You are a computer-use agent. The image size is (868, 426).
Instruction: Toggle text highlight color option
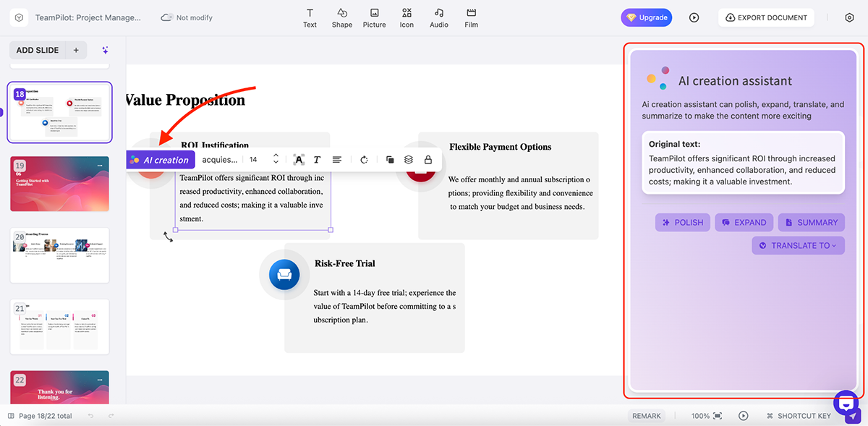pos(298,159)
